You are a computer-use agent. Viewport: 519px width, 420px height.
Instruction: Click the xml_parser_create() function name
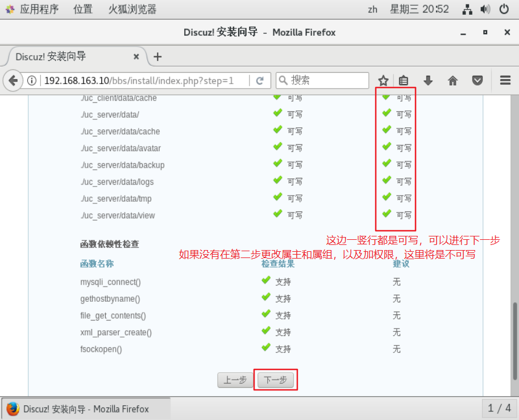[x=116, y=332]
